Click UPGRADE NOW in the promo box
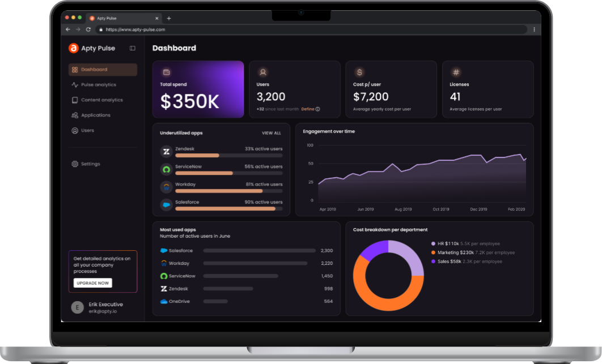This screenshot has width=602, height=364. [x=92, y=282]
